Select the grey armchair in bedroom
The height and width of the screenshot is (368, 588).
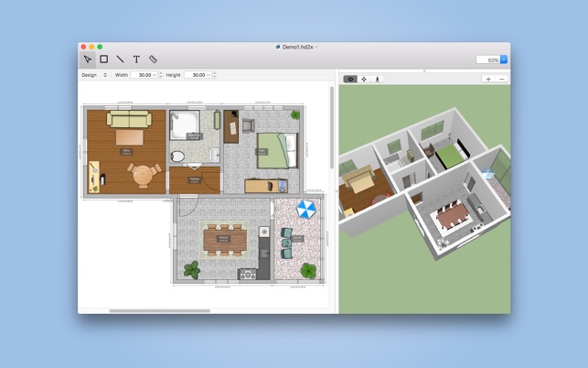248,125
